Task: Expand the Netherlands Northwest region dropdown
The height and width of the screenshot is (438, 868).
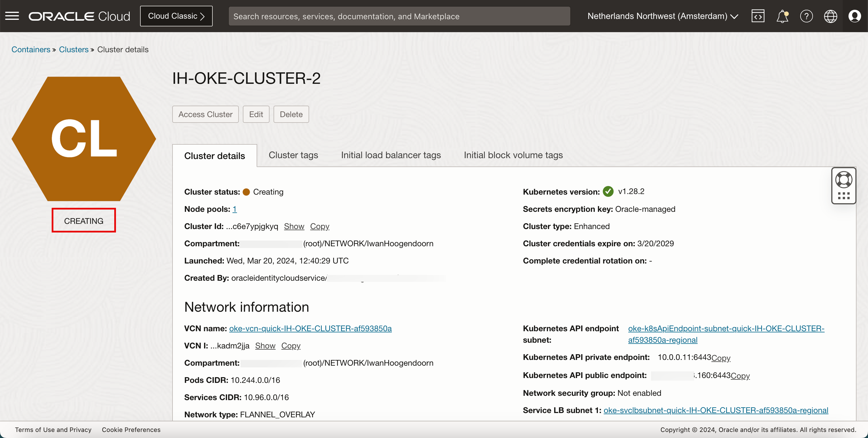Action: [662, 16]
